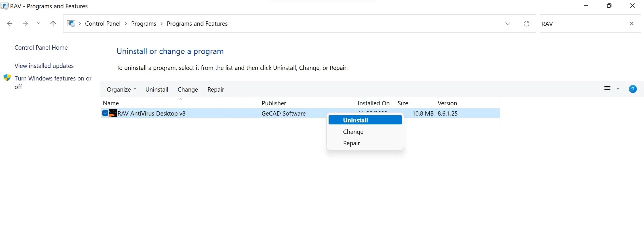Open Programs breadcrumb
Viewport: 644px width, 232px height.
coord(144,24)
